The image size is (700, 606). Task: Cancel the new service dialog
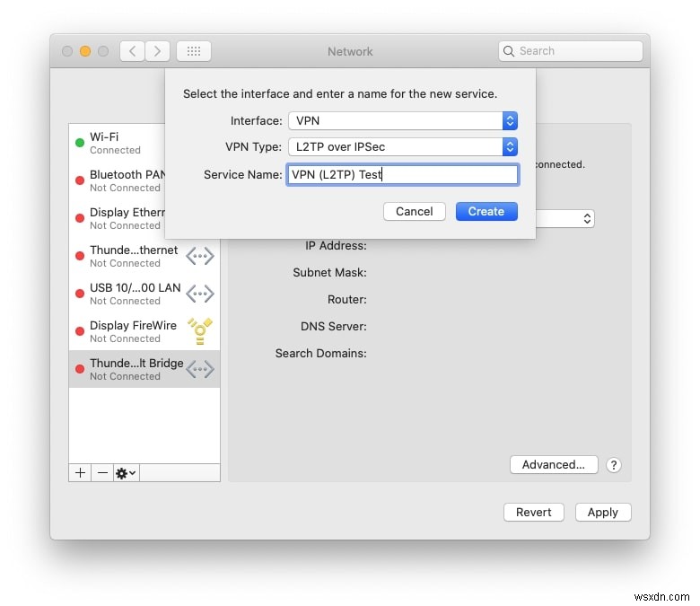pyautogui.click(x=415, y=211)
